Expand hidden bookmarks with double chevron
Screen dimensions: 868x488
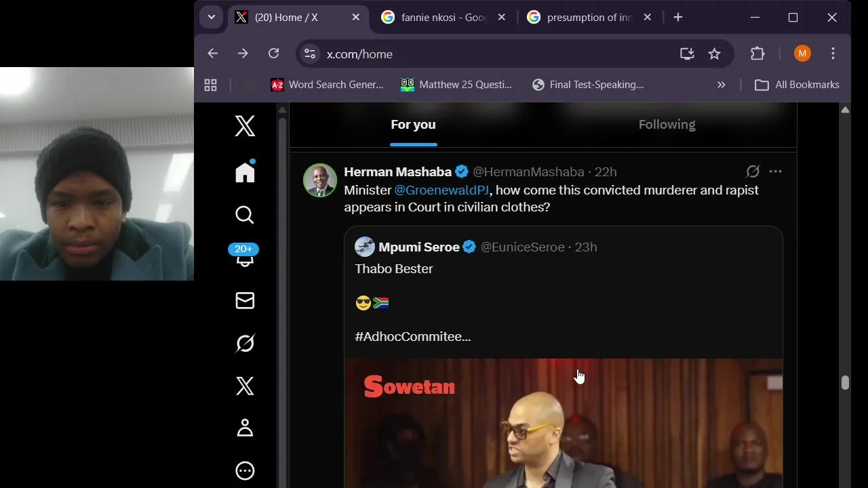coord(721,85)
